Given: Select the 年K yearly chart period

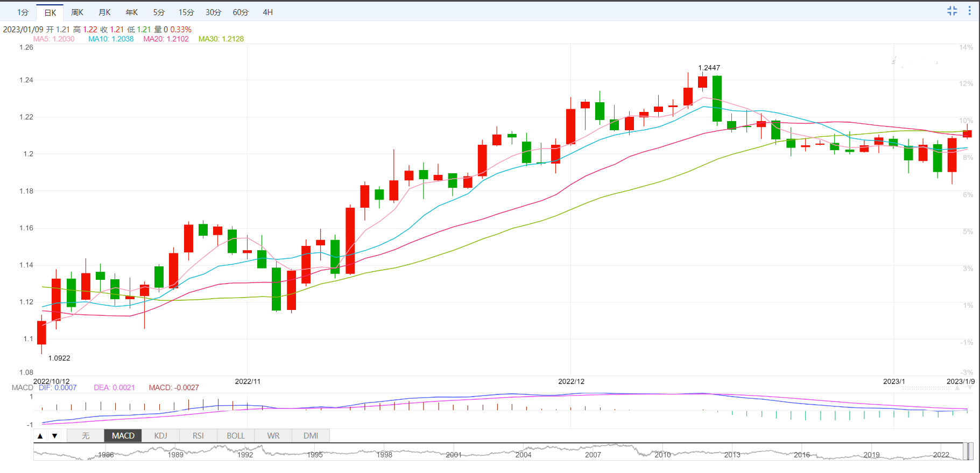Looking at the screenshot, I should (131, 12).
